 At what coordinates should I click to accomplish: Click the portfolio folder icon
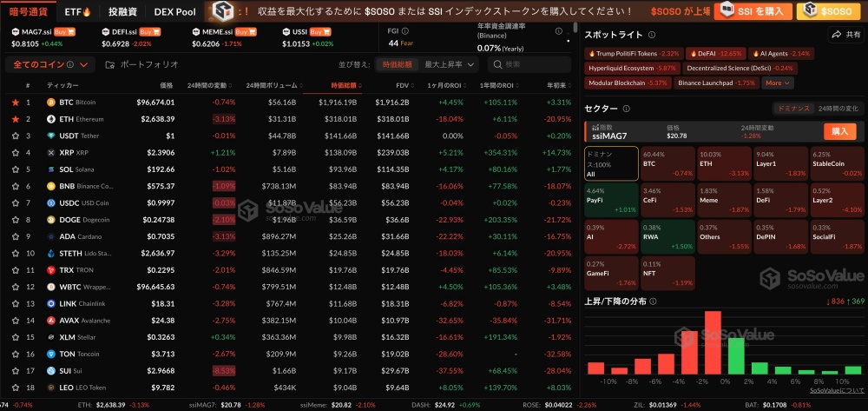click(109, 65)
